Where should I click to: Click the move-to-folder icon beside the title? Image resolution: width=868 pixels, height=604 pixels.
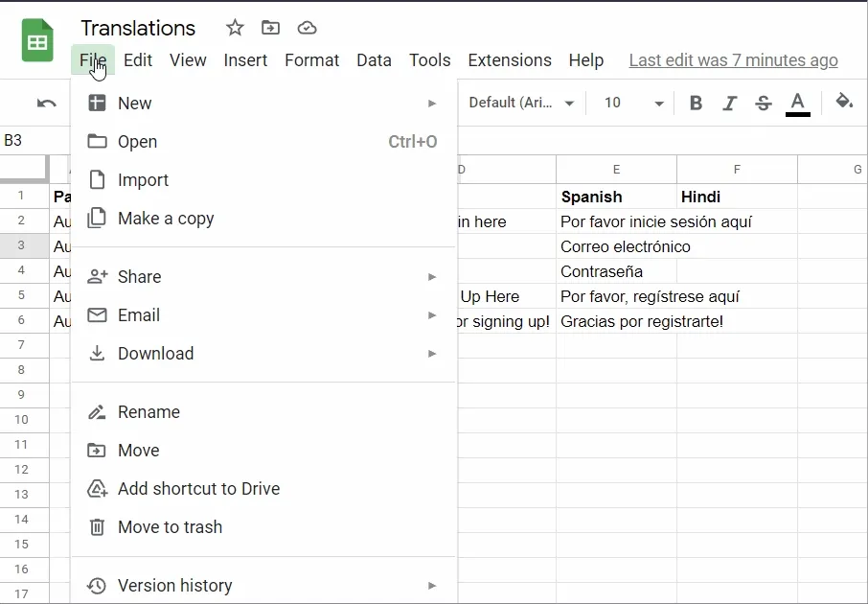[271, 28]
